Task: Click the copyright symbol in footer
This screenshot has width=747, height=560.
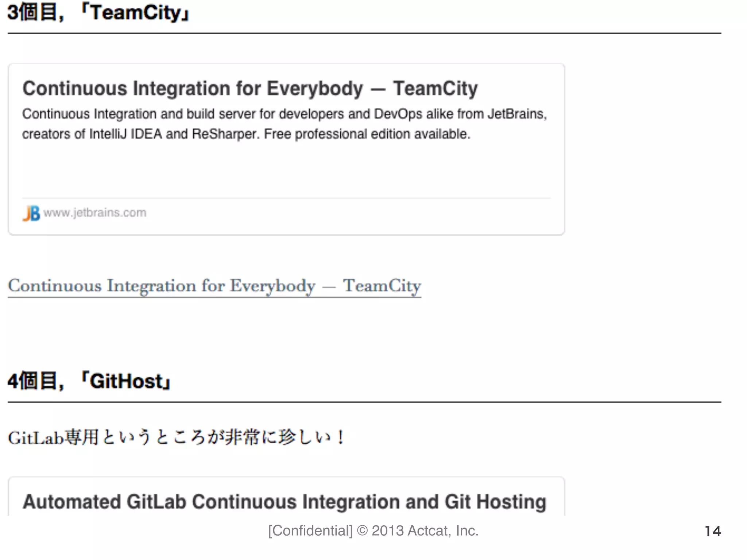Action: (362, 531)
